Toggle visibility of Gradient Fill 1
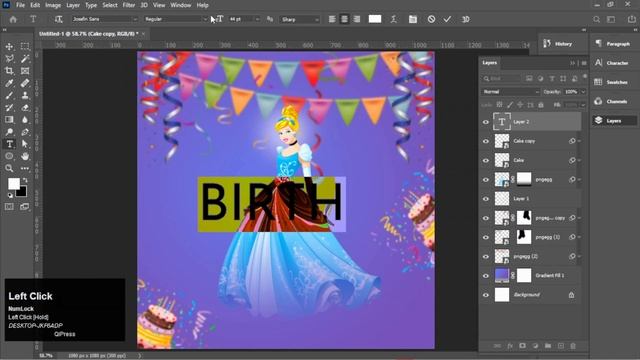640x360 pixels. (x=486, y=276)
